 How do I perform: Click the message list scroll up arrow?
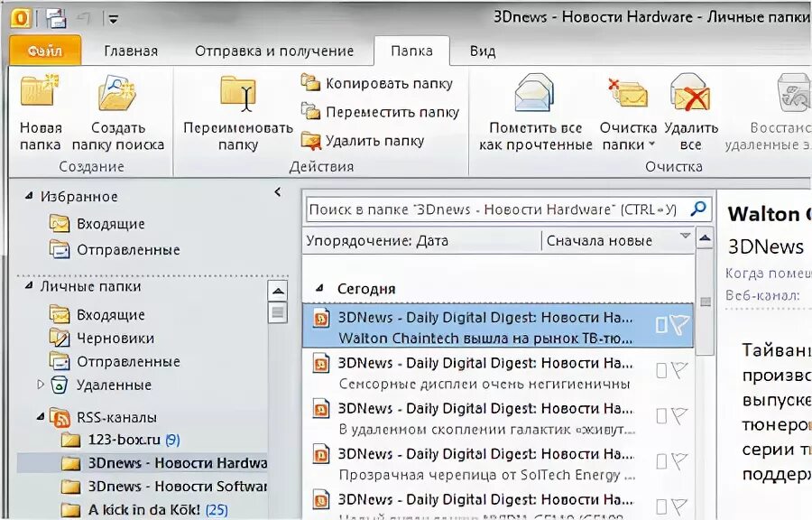click(x=705, y=238)
